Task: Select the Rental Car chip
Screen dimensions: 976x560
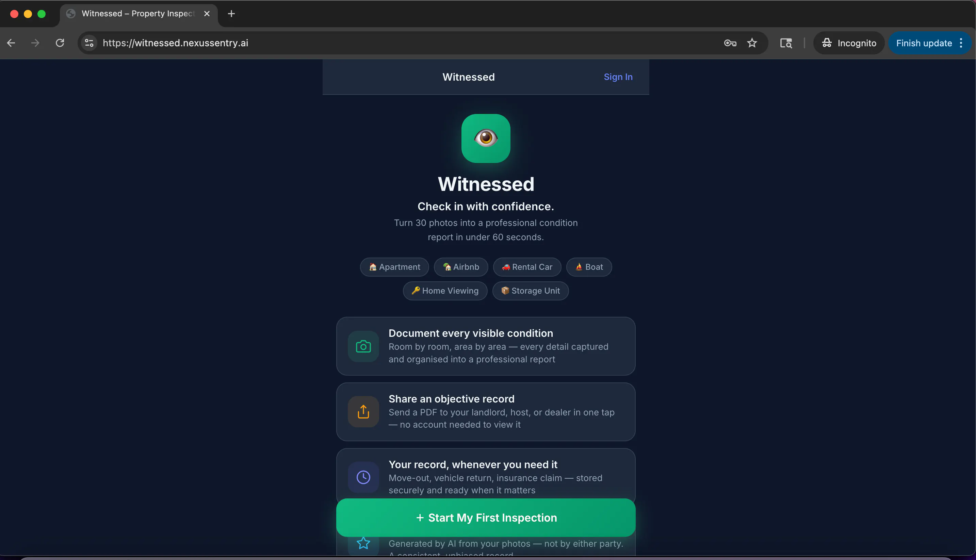Action: pyautogui.click(x=527, y=267)
